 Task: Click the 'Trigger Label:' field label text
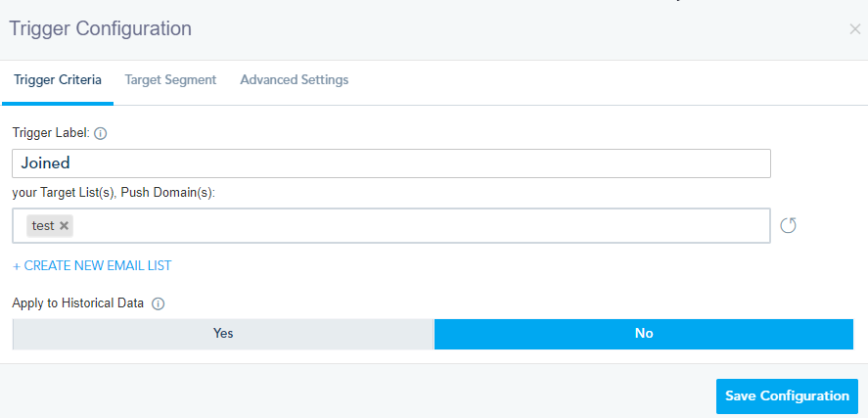[x=50, y=132]
